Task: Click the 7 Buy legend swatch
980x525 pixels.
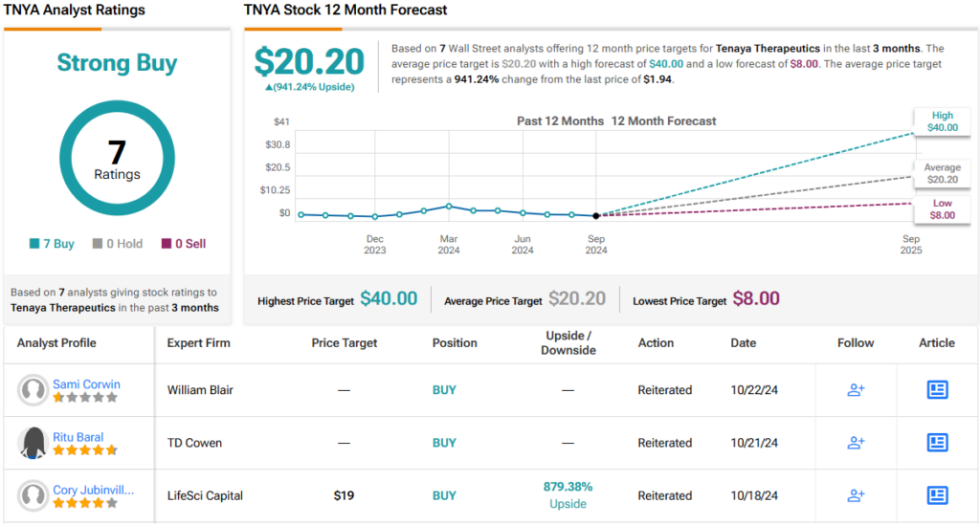Action: coord(34,244)
